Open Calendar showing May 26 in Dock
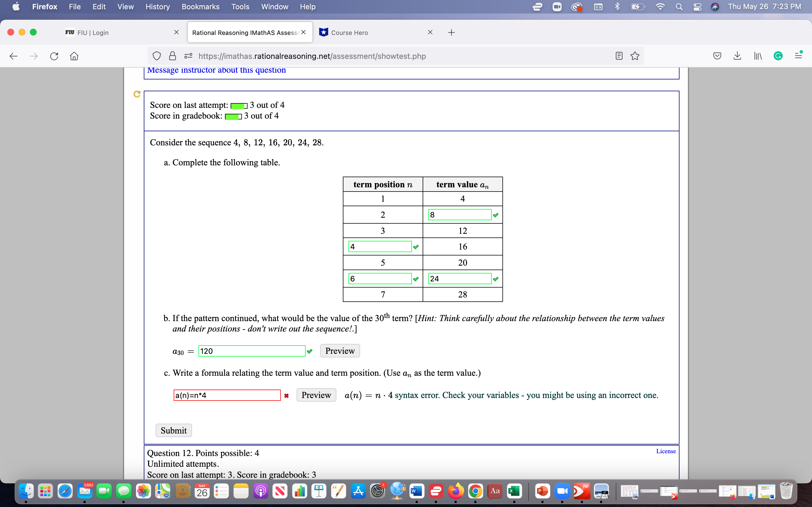The width and height of the screenshot is (812, 507). tap(202, 491)
